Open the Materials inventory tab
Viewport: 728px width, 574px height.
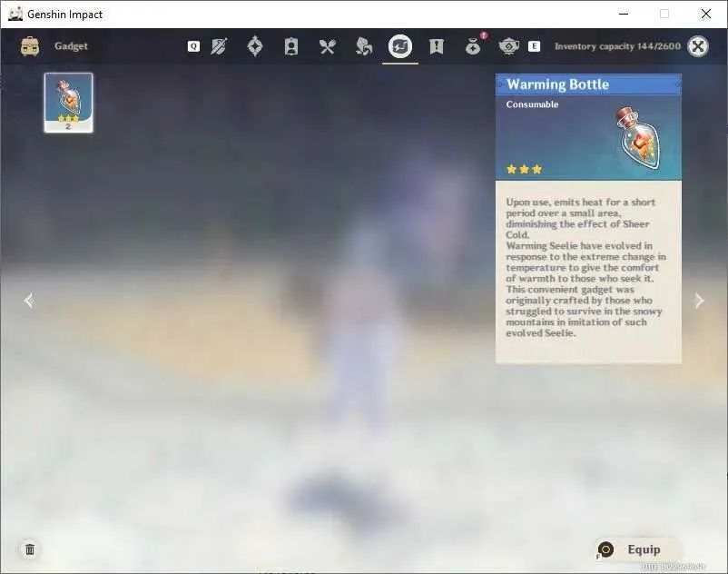tap(363, 46)
